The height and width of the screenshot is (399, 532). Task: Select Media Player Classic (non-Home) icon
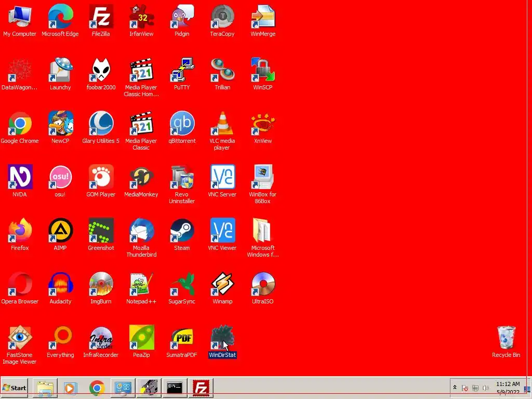coord(141,124)
